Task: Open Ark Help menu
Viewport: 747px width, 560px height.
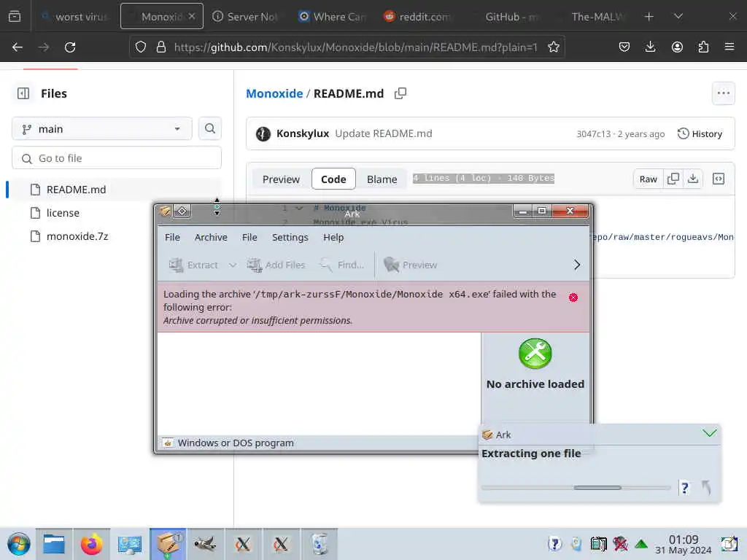Action: tap(333, 237)
